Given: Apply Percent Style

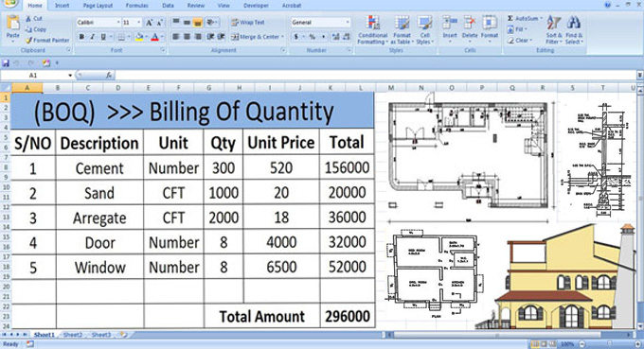Looking at the screenshot, I should 313,37.
